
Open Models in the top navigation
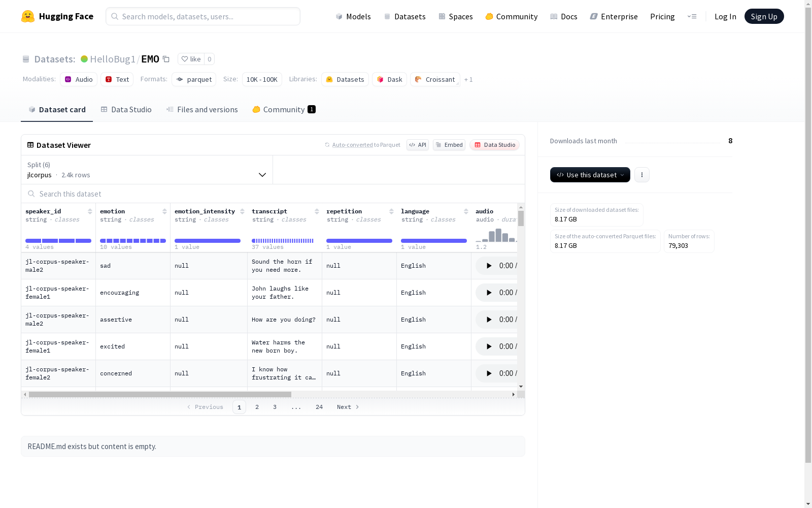(353, 16)
